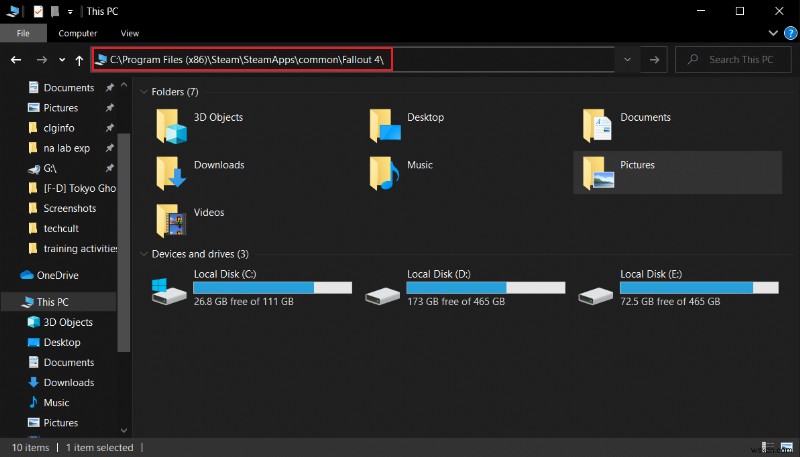Open the Computer ribbon tab

(x=78, y=33)
